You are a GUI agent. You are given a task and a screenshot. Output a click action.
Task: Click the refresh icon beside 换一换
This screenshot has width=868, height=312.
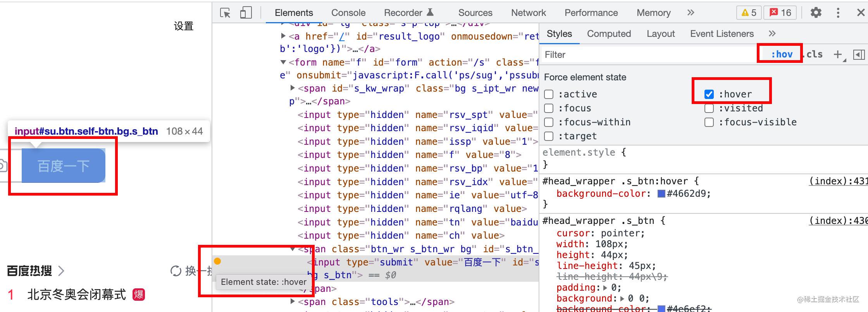176,271
